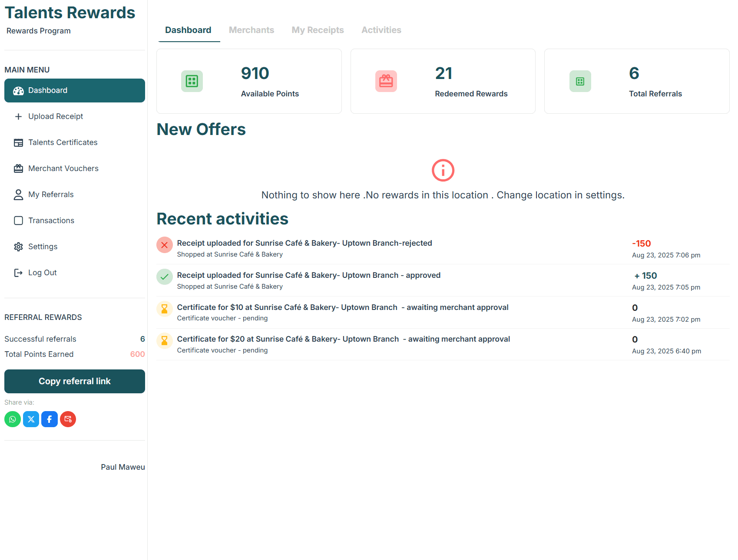Open the $20 certificate awaiting approval activity
The height and width of the screenshot is (560, 738).
443,344
